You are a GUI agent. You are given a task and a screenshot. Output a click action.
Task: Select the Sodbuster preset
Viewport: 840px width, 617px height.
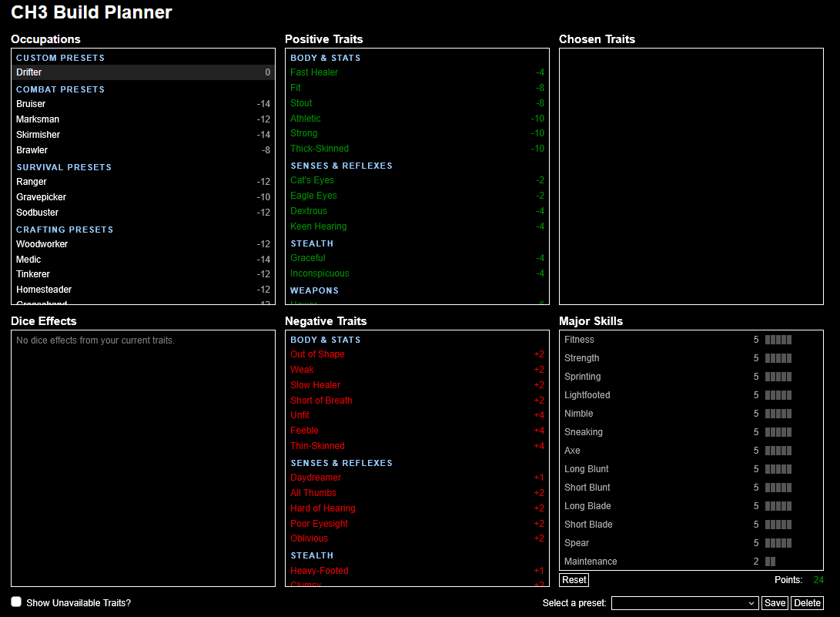143,213
